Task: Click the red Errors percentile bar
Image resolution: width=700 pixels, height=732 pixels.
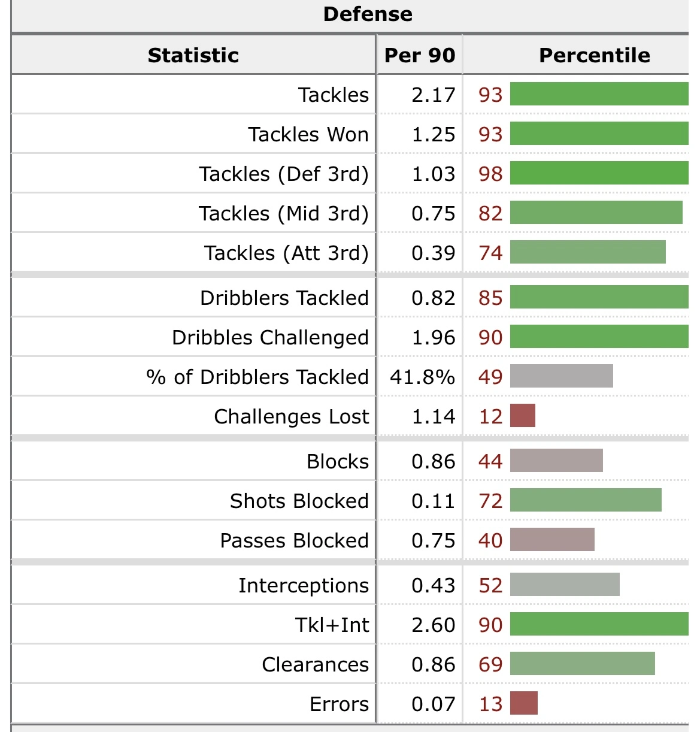Action: point(523,704)
